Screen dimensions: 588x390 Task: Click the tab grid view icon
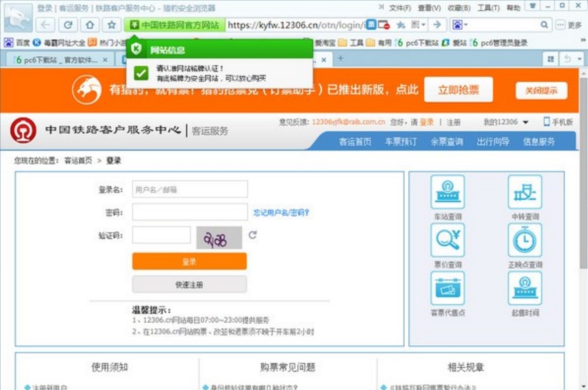click(551, 59)
